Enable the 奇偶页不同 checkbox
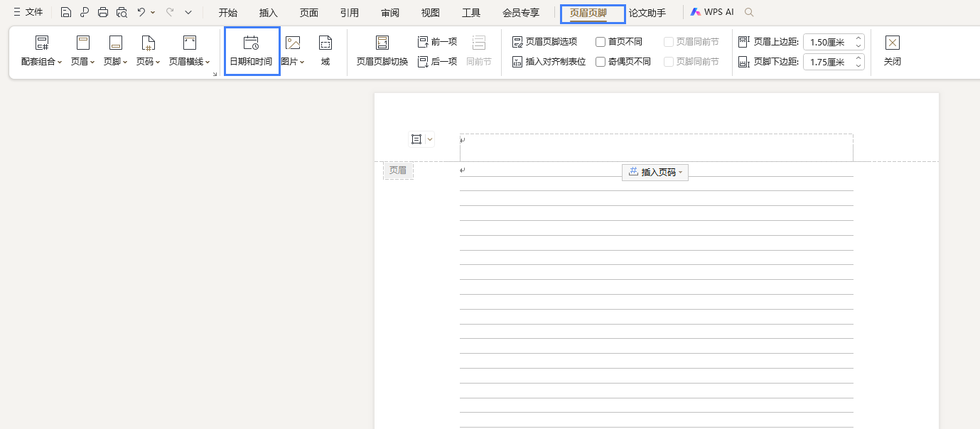This screenshot has width=980, height=429. click(x=601, y=62)
